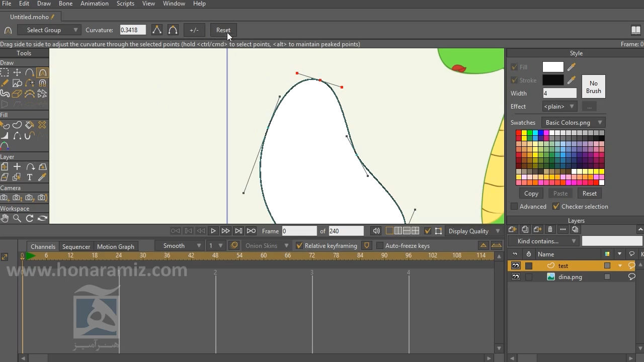The width and height of the screenshot is (644, 362).
Task: Select the Select Points tool
Action: [x=5, y=72]
